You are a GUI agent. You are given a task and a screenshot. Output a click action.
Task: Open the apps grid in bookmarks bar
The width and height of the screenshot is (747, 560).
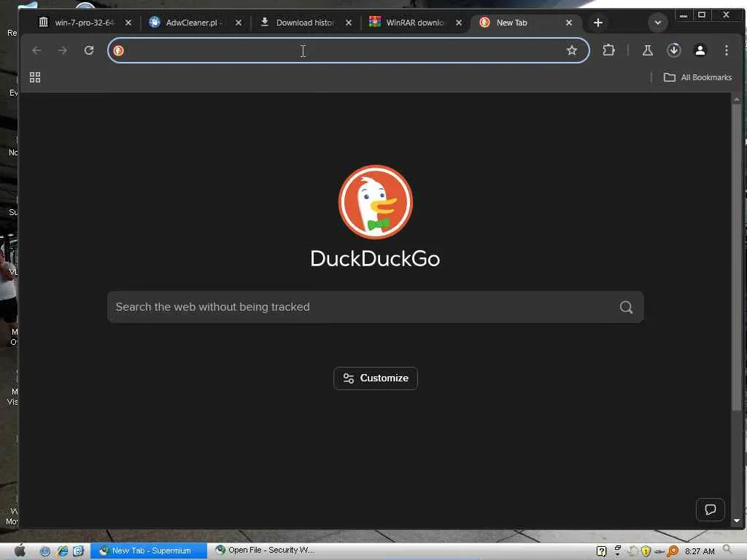(35, 77)
